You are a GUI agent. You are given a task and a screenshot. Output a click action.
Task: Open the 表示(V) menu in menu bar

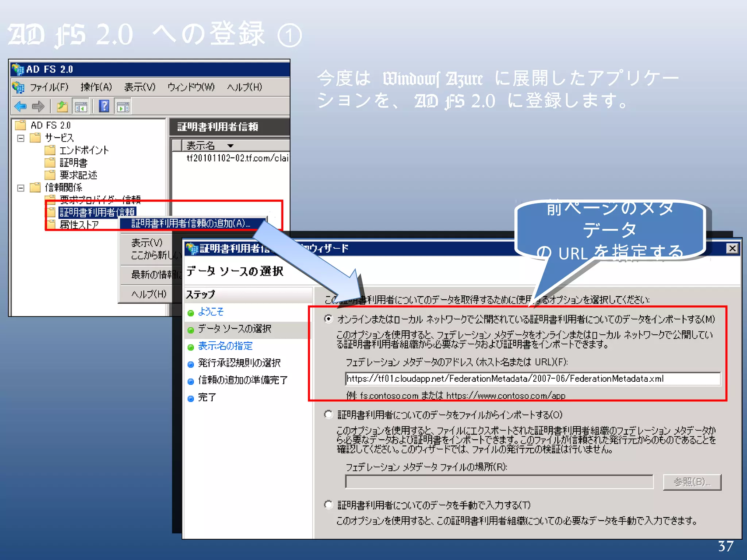pos(140,87)
